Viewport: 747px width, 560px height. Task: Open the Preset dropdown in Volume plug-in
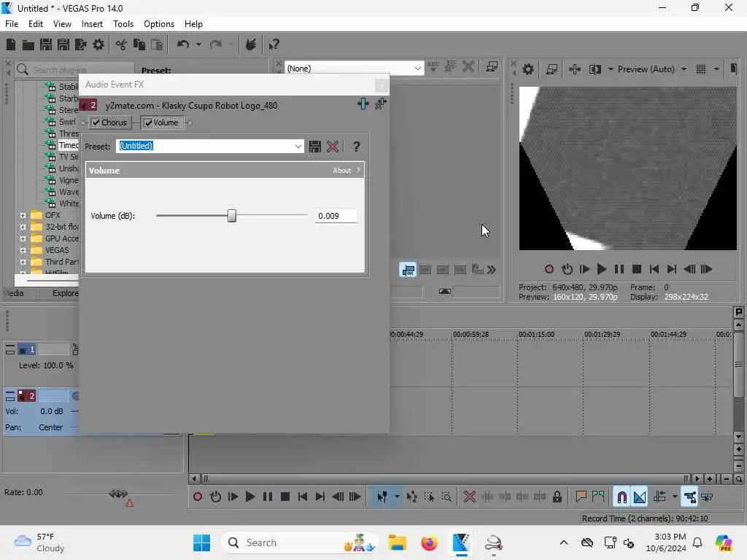click(298, 146)
